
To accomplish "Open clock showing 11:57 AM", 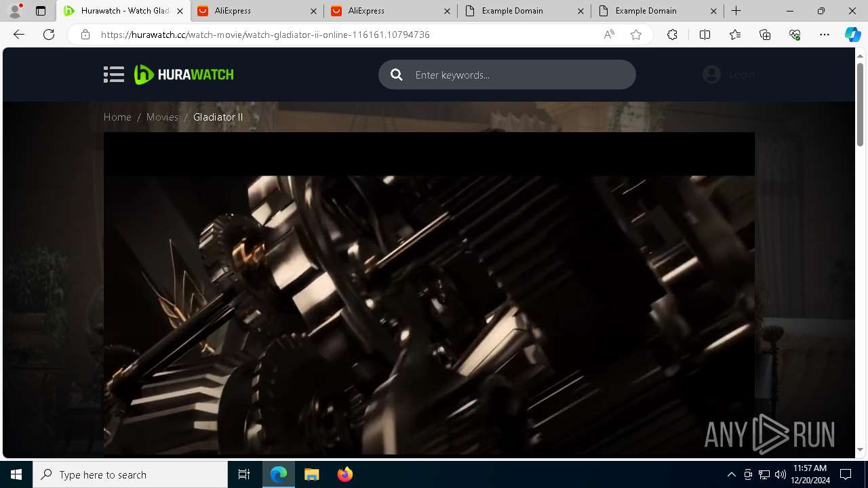I will click(810, 474).
